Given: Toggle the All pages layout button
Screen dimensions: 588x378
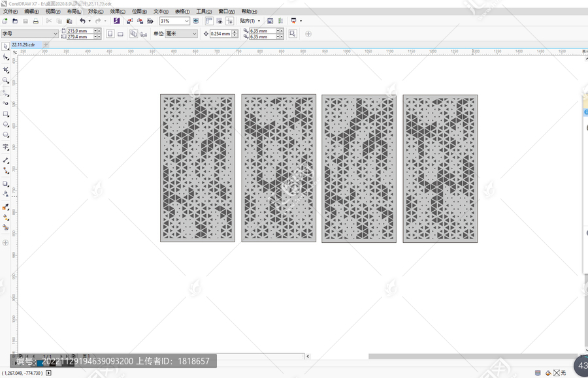Looking at the screenshot, I should 133,34.
